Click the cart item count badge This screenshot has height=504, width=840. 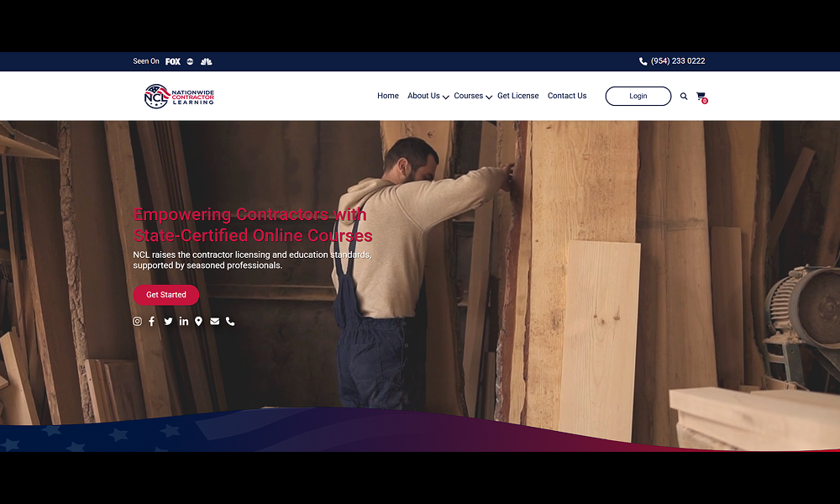[x=705, y=100]
